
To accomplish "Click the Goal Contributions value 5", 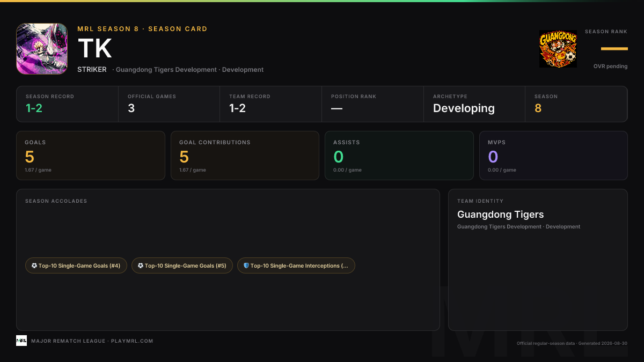I will tap(184, 157).
